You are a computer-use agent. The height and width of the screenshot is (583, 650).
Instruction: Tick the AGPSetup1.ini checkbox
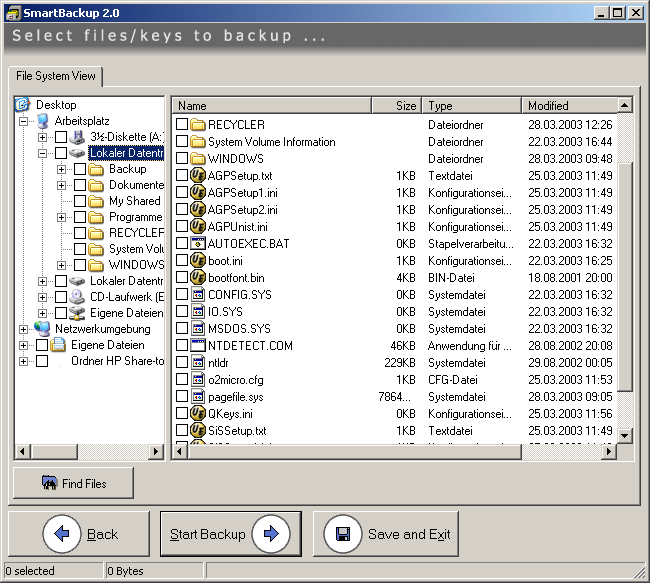point(182,192)
